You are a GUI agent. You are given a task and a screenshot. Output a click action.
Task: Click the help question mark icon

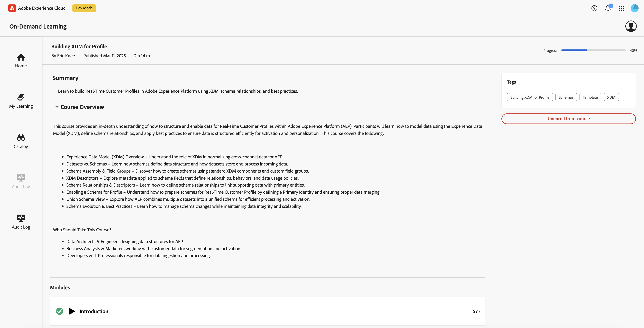[594, 8]
